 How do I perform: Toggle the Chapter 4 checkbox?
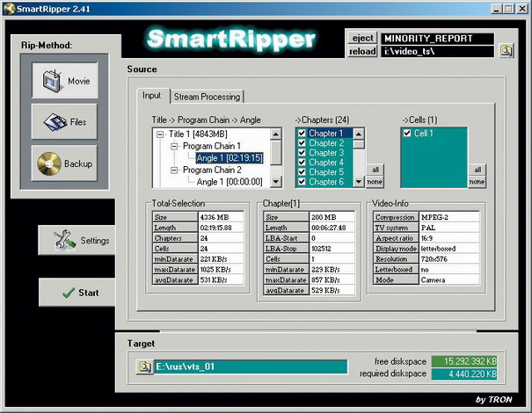click(302, 163)
